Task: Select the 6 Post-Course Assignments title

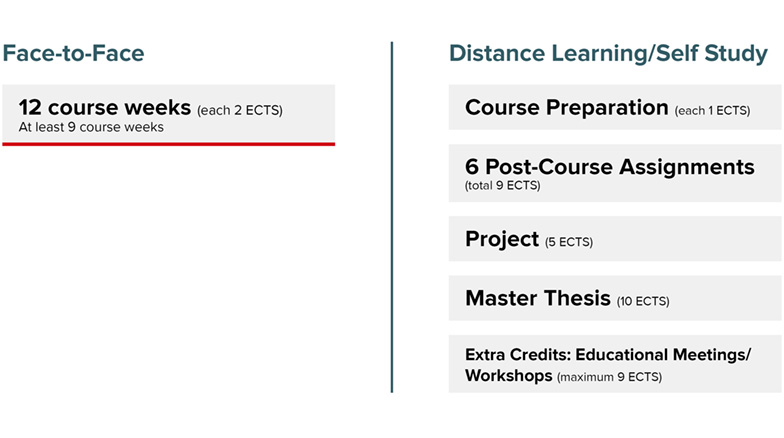Action: pos(609,166)
